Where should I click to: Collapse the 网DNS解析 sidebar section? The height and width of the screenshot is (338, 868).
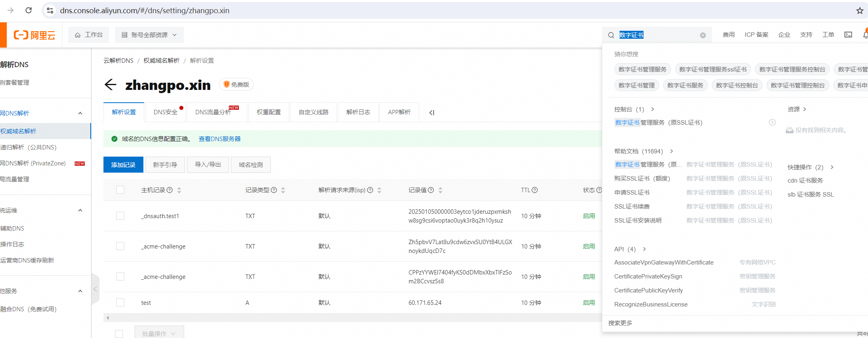80,113
